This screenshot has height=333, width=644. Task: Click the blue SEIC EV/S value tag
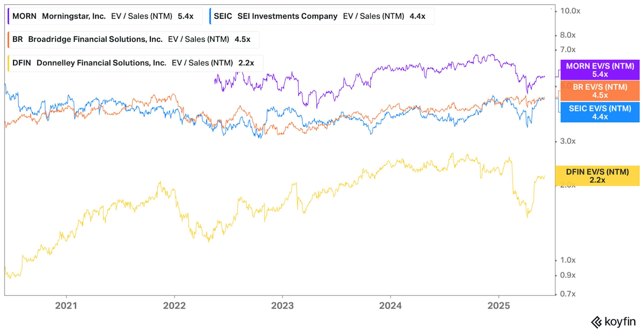click(x=600, y=112)
